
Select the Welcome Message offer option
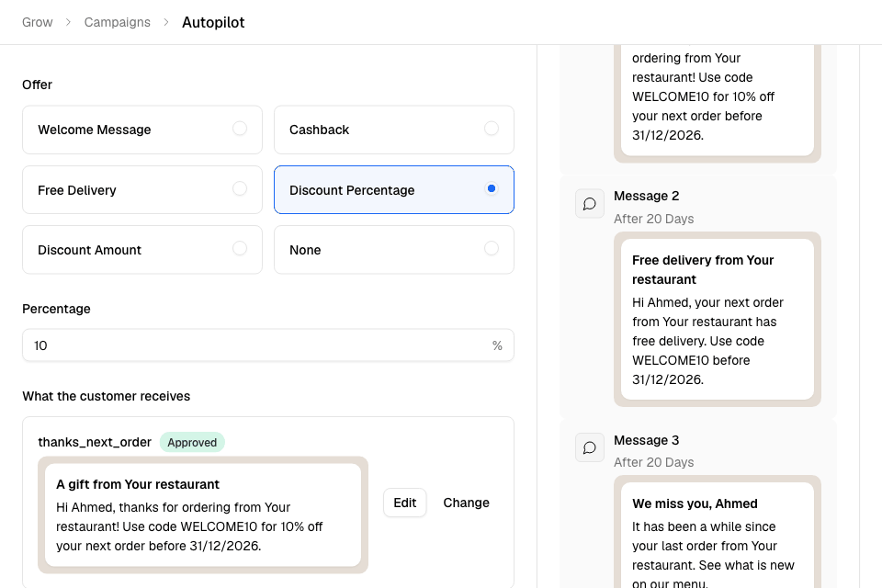[x=142, y=130]
